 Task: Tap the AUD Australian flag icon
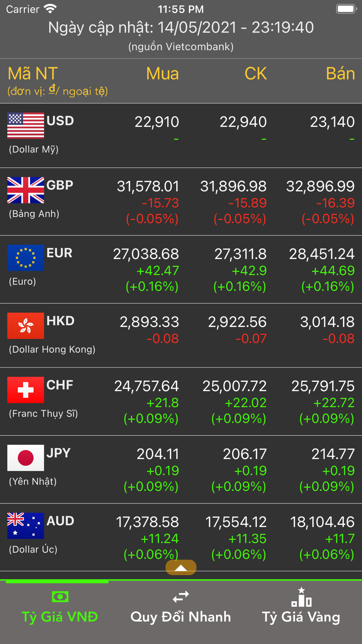[26, 526]
